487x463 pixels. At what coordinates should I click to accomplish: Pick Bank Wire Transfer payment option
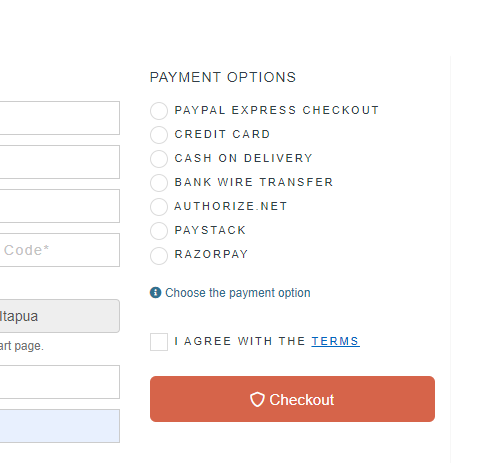point(159,183)
